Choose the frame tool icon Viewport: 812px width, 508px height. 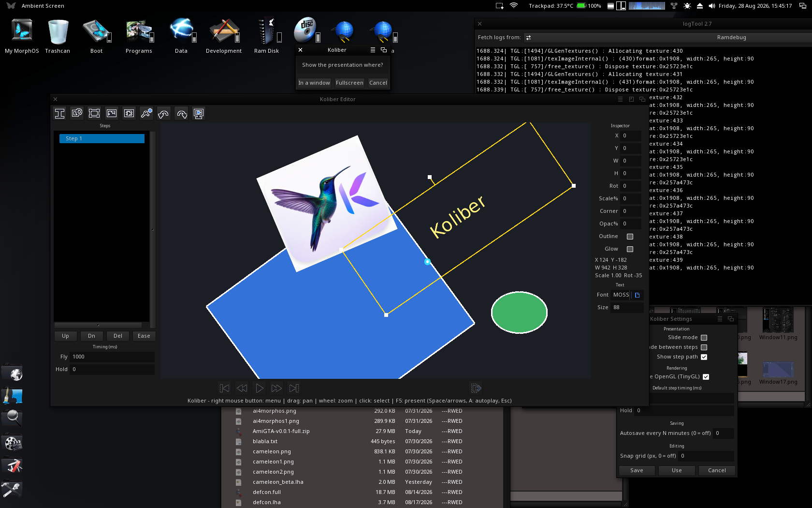pyautogui.click(x=94, y=113)
